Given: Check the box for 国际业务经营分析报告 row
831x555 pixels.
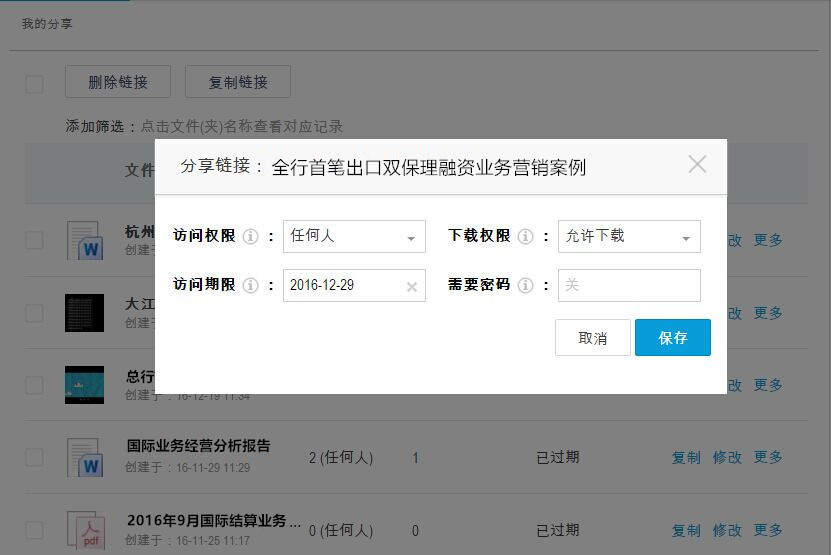Looking at the screenshot, I should (34, 458).
